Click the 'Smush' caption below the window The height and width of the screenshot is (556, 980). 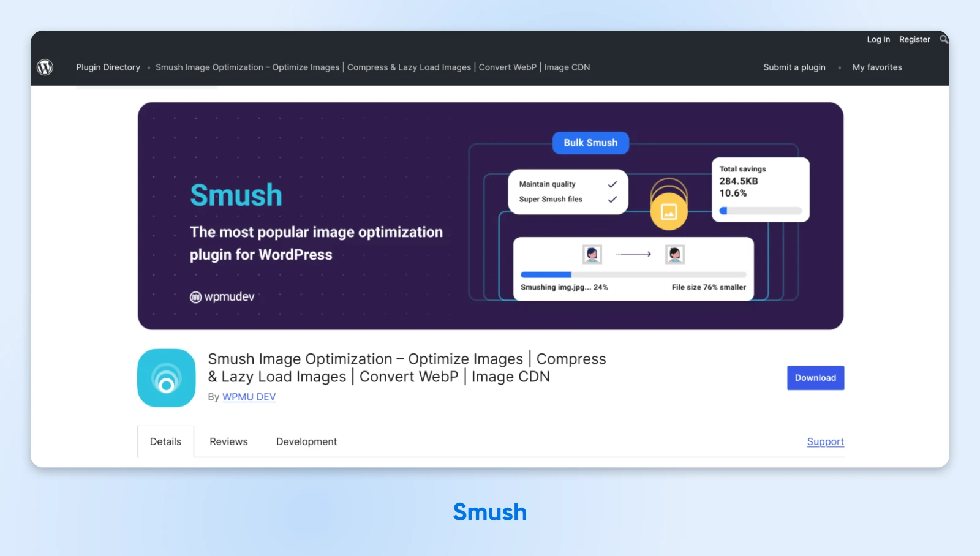coord(490,512)
